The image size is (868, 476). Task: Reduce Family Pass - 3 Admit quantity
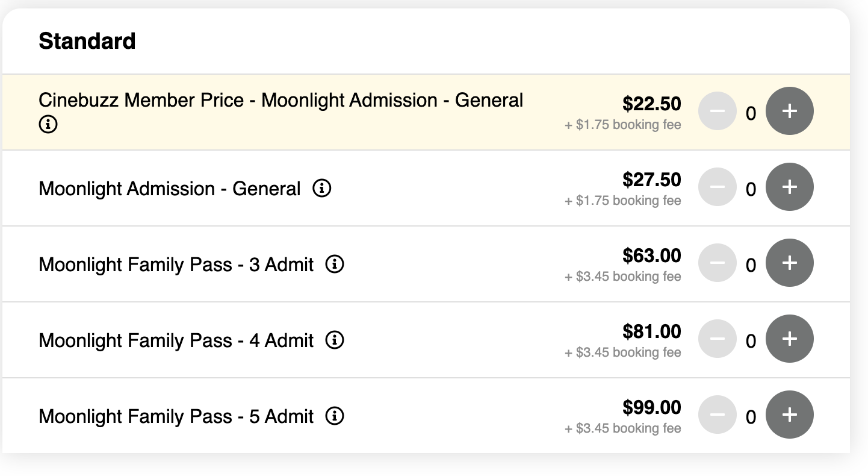click(717, 263)
